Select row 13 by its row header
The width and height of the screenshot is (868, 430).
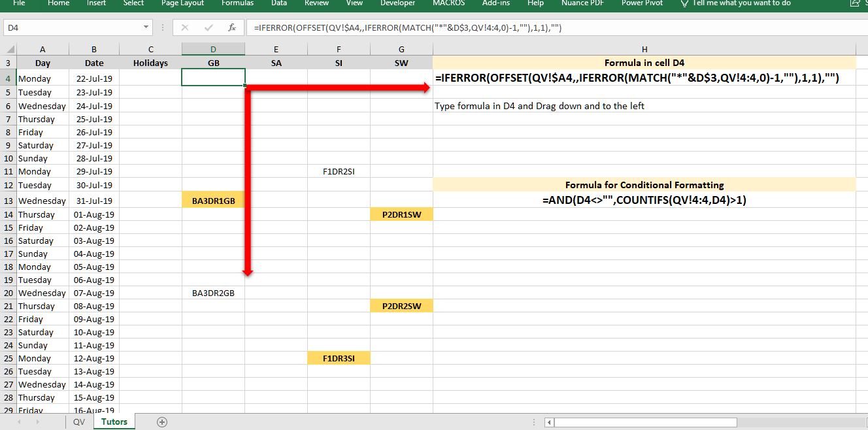[x=8, y=201]
